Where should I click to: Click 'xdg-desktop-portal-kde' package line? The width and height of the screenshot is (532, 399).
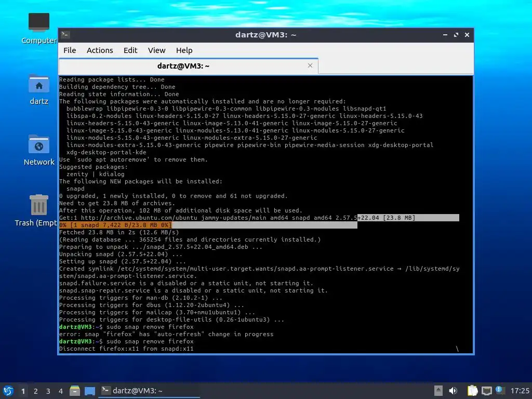pyautogui.click(x=106, y=152)
